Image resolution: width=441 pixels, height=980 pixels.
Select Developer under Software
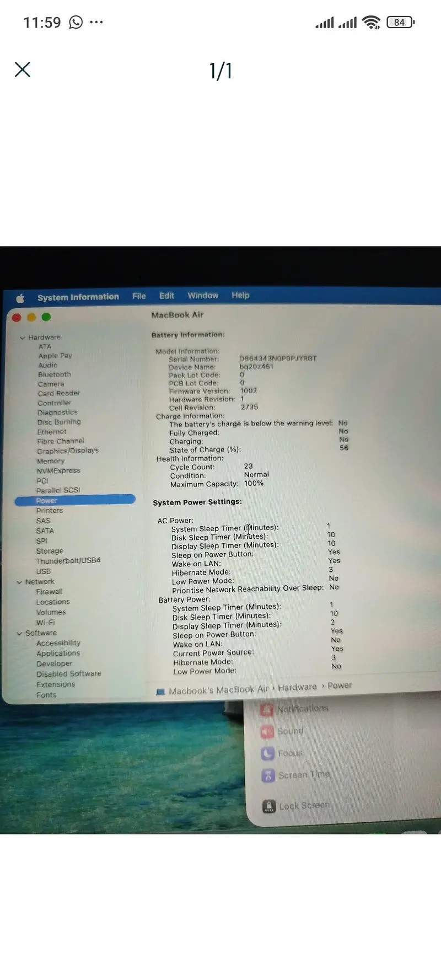coord(54,664)
